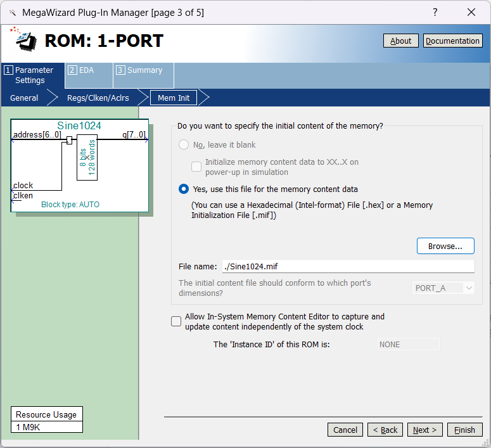Enable In-System Memory Content Editor checkbox

click(176, 321)
